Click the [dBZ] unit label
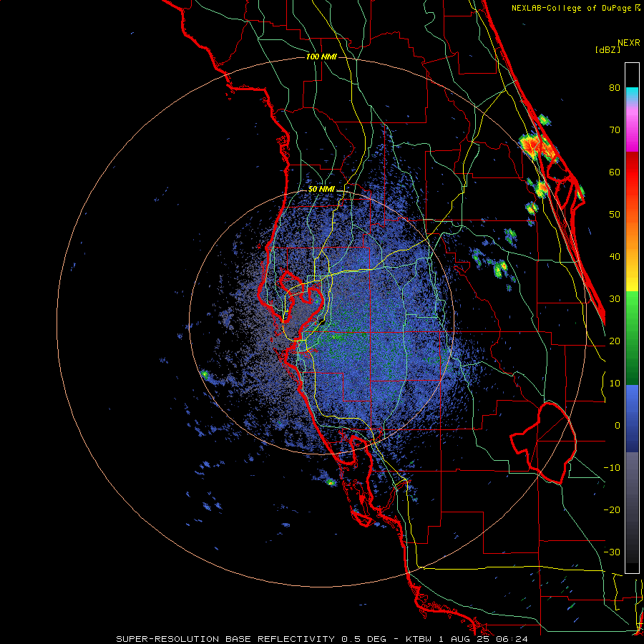 [608, 49]
